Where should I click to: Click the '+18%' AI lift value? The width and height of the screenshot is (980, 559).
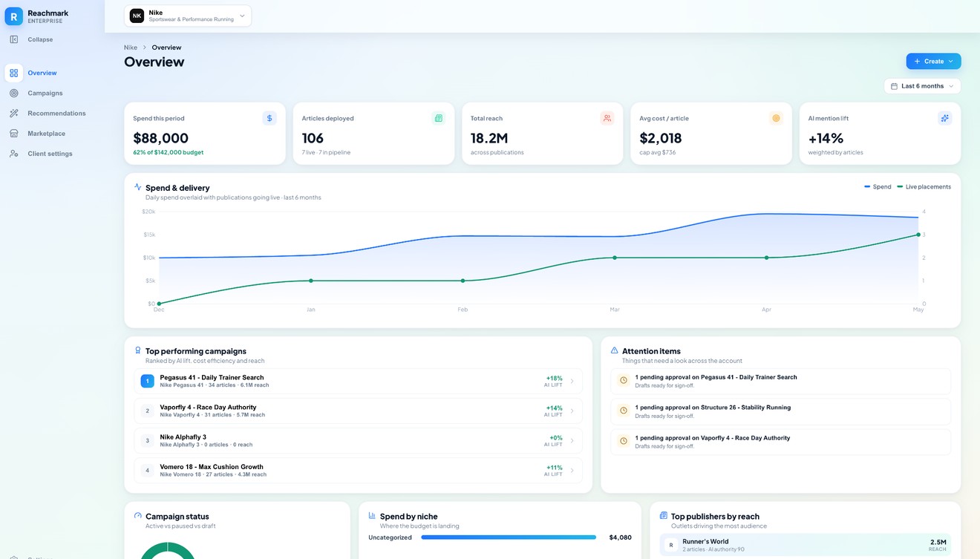(x=554, y=378)
